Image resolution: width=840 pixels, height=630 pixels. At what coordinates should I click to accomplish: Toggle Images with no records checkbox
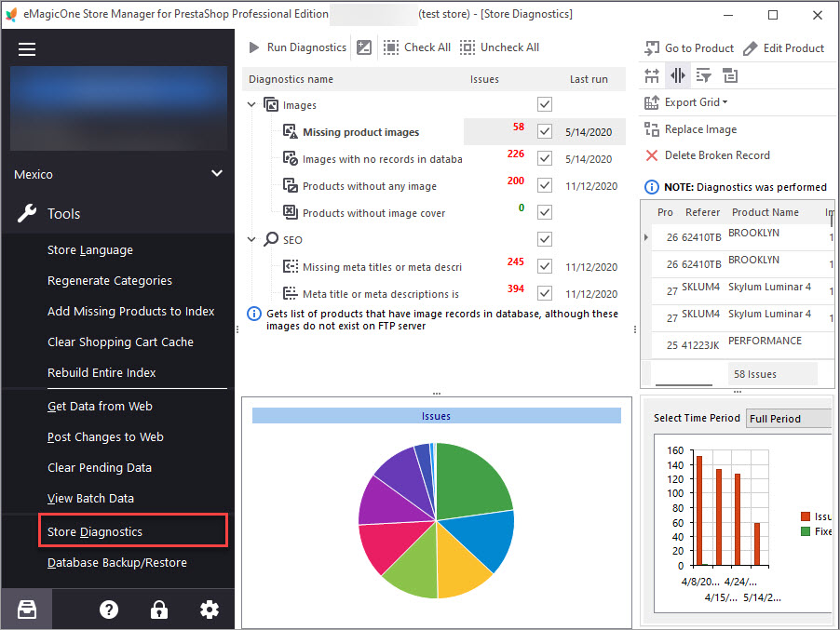[x=545, y=158]
